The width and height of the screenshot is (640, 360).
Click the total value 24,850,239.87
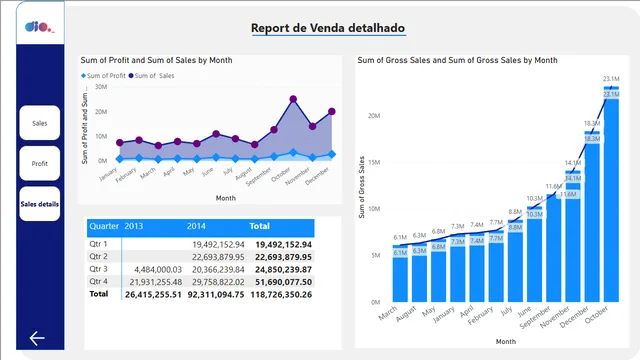[283, 269]
